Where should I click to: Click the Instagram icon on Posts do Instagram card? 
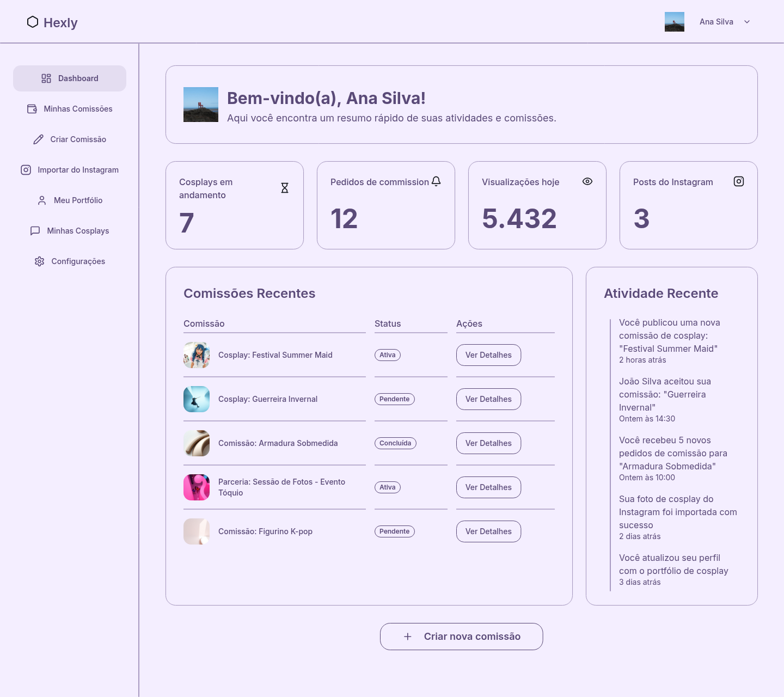pos(738,181)
